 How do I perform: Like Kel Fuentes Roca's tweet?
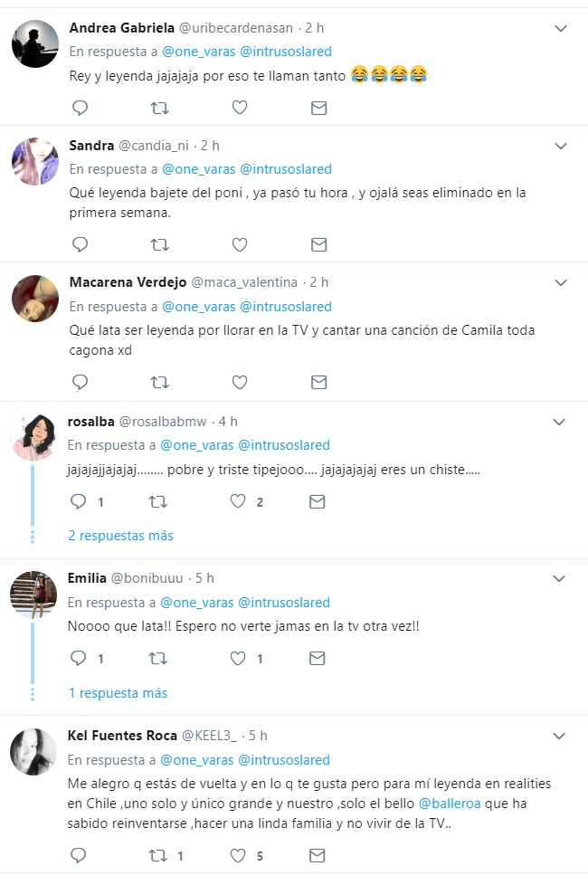click(239, 854)
